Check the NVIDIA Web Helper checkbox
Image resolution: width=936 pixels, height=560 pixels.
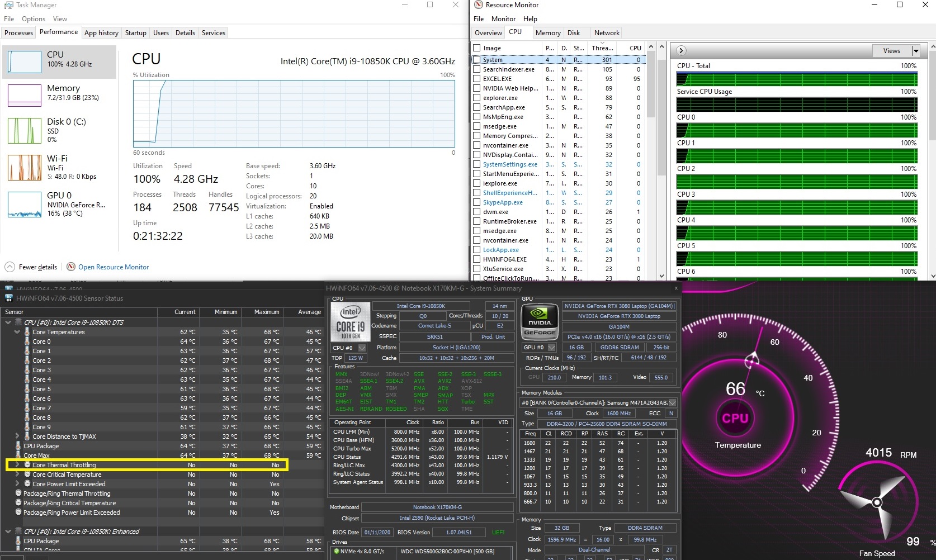pyautogui.click(x=477, y=88)
